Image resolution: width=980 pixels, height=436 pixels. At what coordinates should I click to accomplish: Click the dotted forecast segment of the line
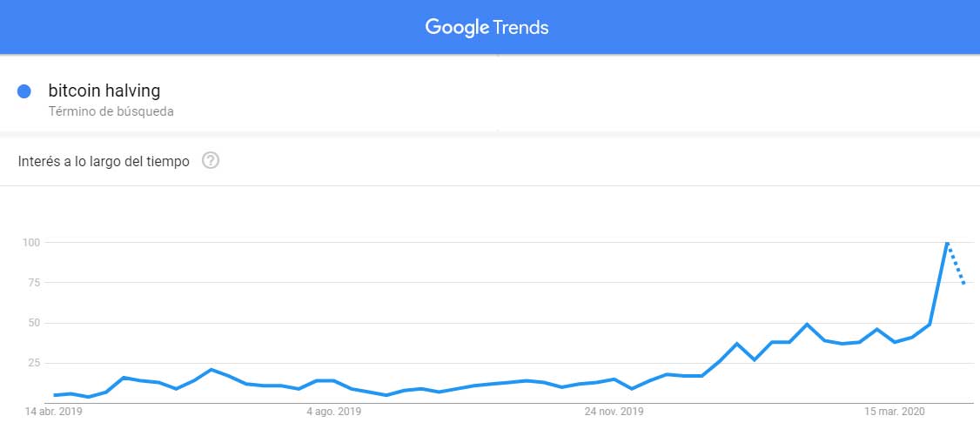point(957,264)
